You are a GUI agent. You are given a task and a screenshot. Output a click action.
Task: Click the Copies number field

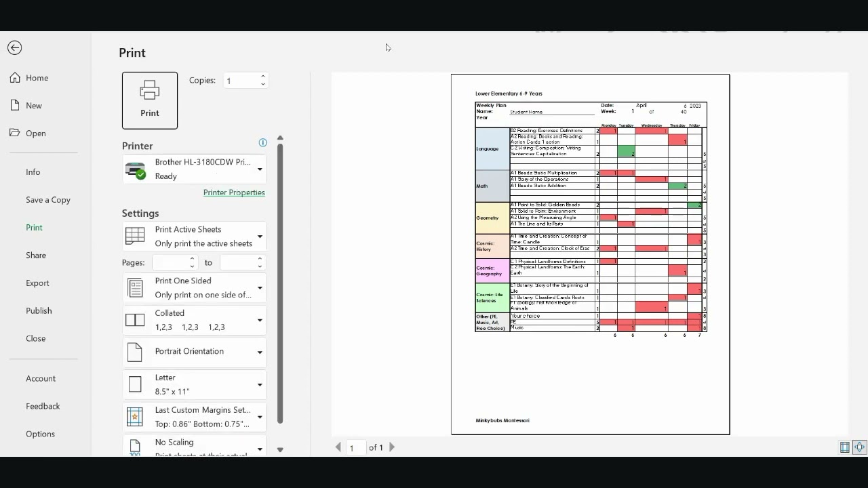(239, 81)
